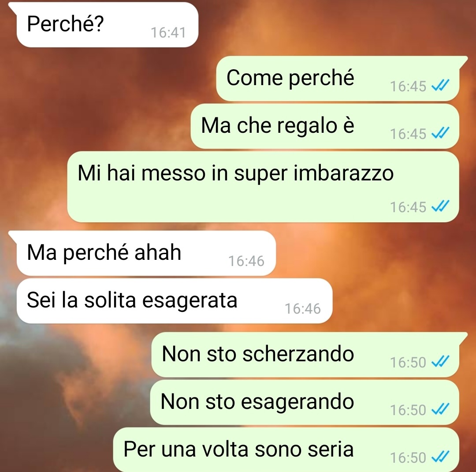Tap the double-check beside 'Non sto scherzando'
The image size is (476, 472).
[440, 361]
